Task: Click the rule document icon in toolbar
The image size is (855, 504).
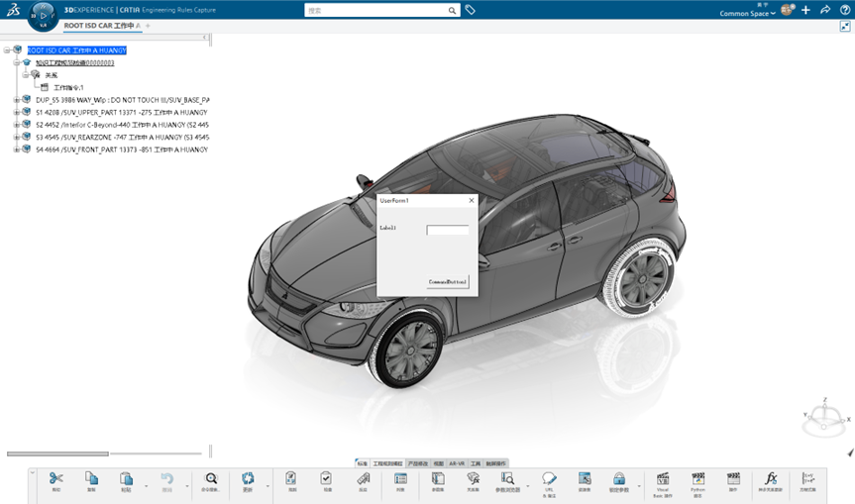Action: 291,478
